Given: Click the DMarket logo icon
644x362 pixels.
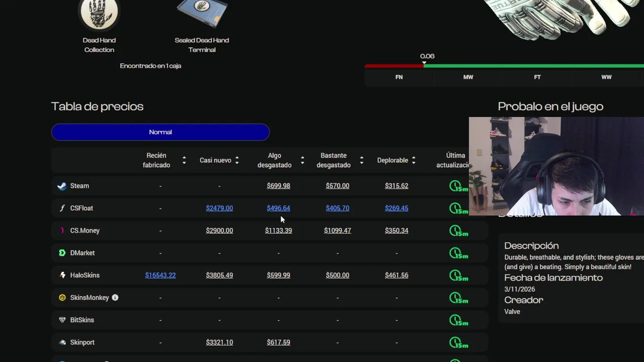Looking at the screenshot, I should pyautogui.click(x=62, y=253).
